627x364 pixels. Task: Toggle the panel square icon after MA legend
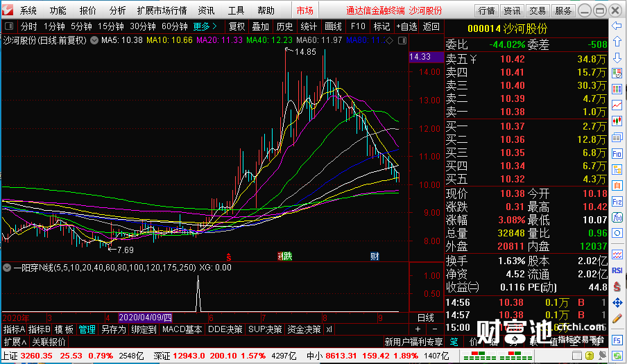(403, 40)
